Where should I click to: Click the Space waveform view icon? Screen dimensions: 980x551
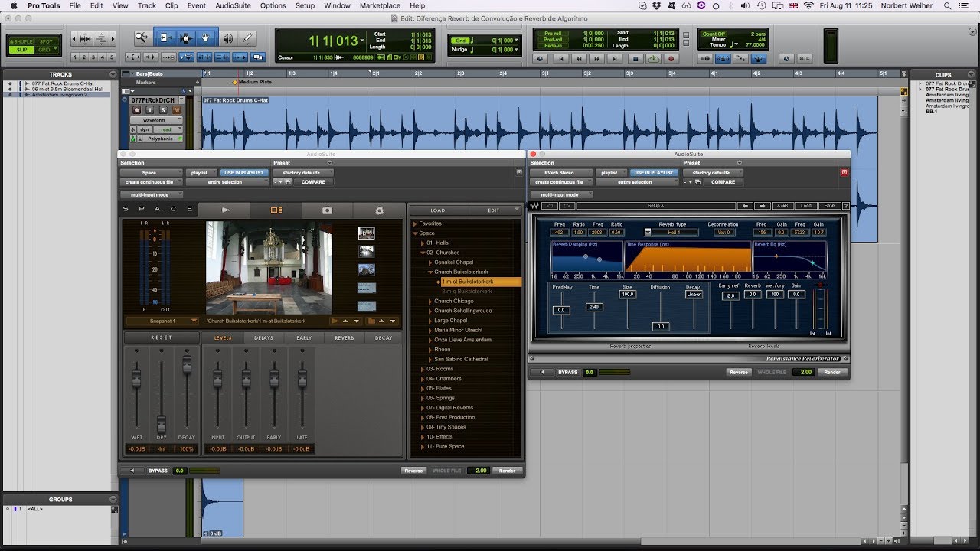pyautogui.click(x=225, y=210)
